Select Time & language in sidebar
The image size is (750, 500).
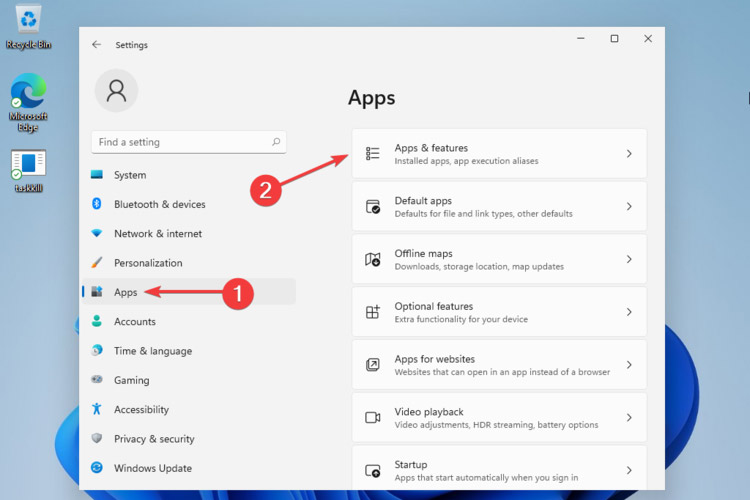pos(189,350)
